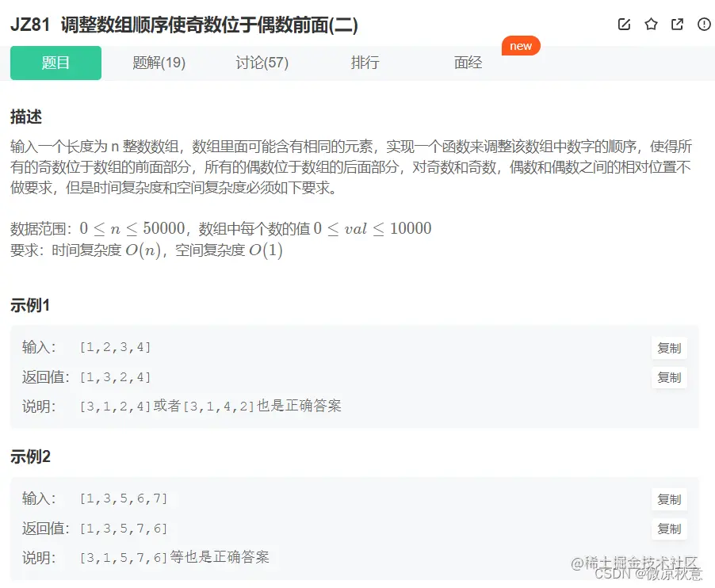Open the 讨论(57) discussion tab

pos(262,62)
